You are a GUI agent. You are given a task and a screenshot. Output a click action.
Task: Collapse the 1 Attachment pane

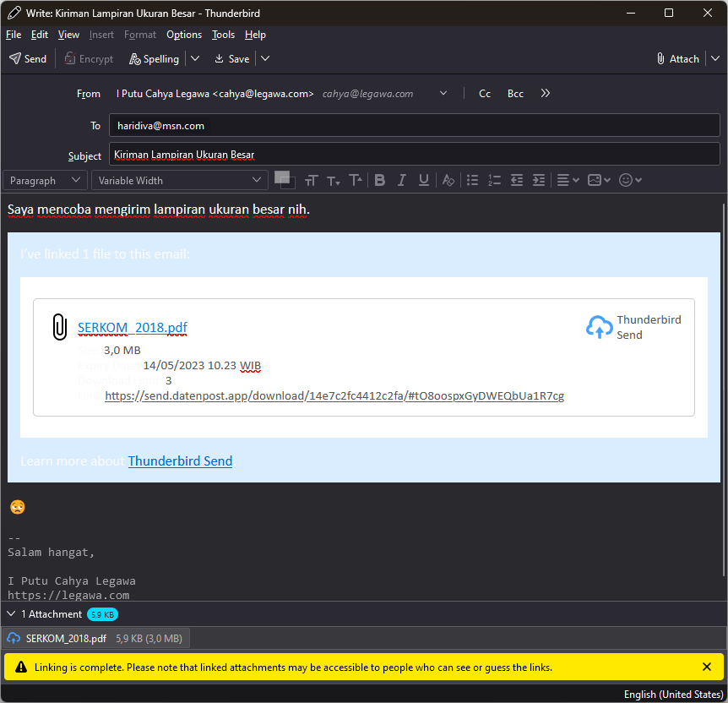11,614
